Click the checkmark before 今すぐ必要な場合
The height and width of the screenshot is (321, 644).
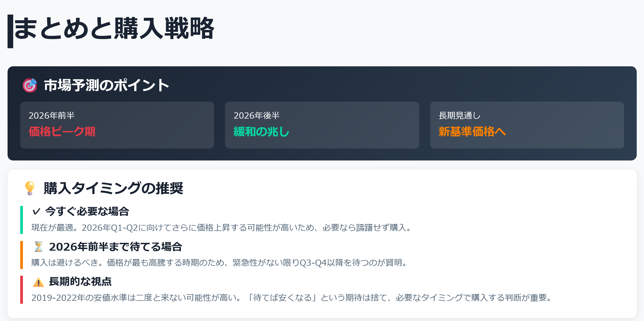coord(36,212)
